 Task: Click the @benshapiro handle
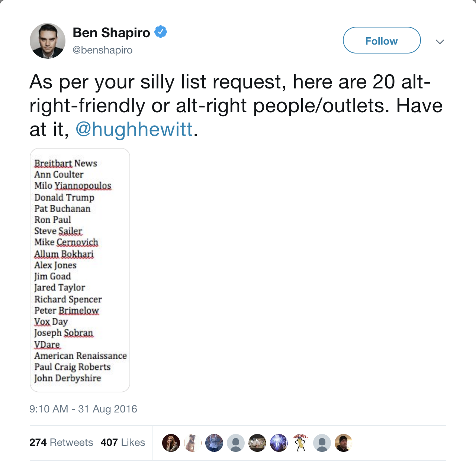103,50
